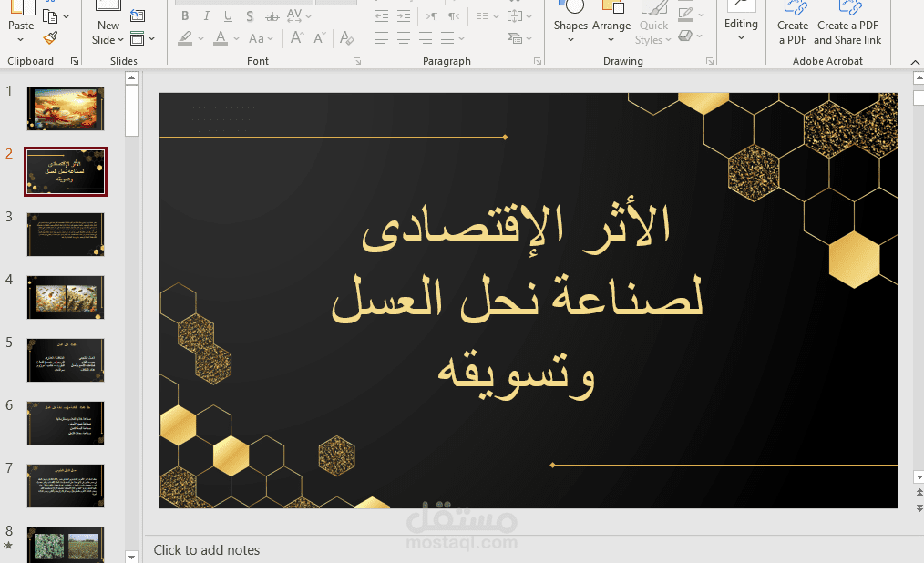Open the Drawing dialog launcher

click(710, 61)
